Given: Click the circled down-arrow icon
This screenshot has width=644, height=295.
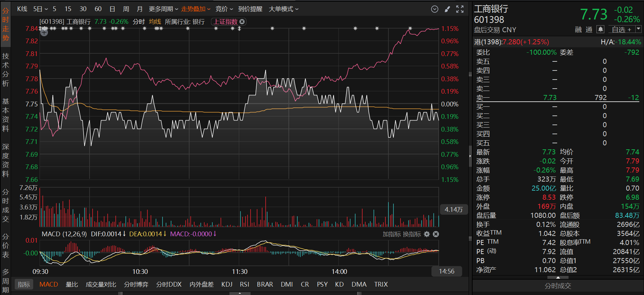Looking at the screenshot, I should (435, 9).
